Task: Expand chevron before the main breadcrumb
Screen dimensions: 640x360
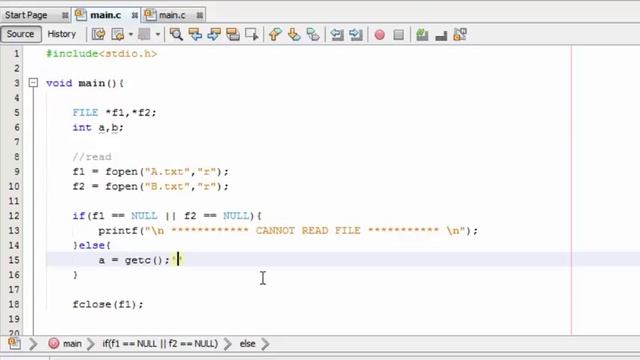Action: point(33,344)
